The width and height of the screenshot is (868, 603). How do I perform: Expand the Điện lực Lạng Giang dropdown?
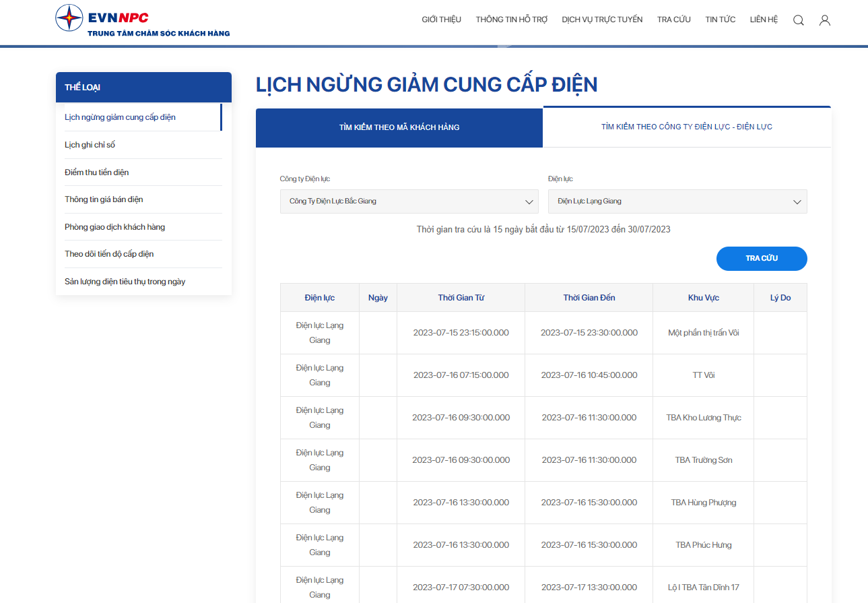[677, 201]
